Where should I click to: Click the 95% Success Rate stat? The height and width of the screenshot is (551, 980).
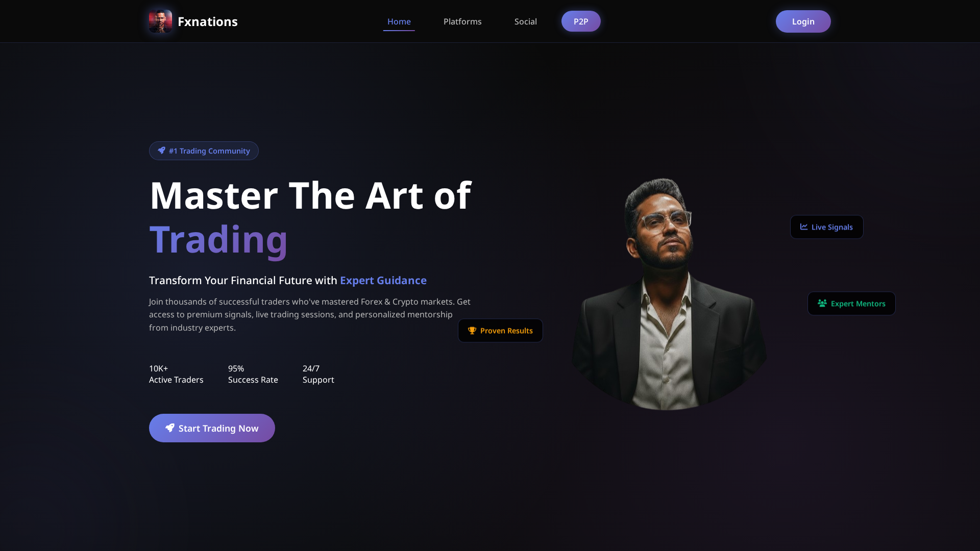[253, 374]
